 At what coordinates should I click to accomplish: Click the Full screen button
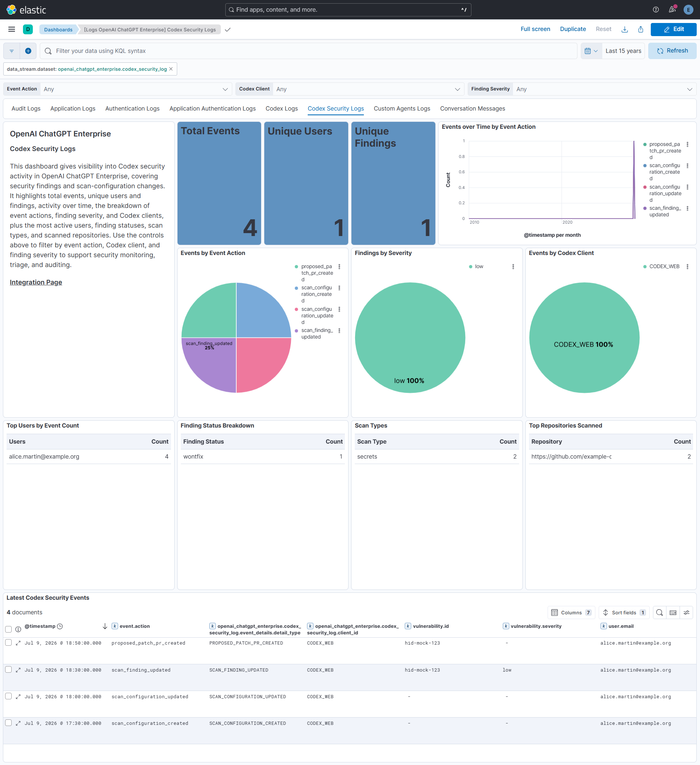point(535,29)
